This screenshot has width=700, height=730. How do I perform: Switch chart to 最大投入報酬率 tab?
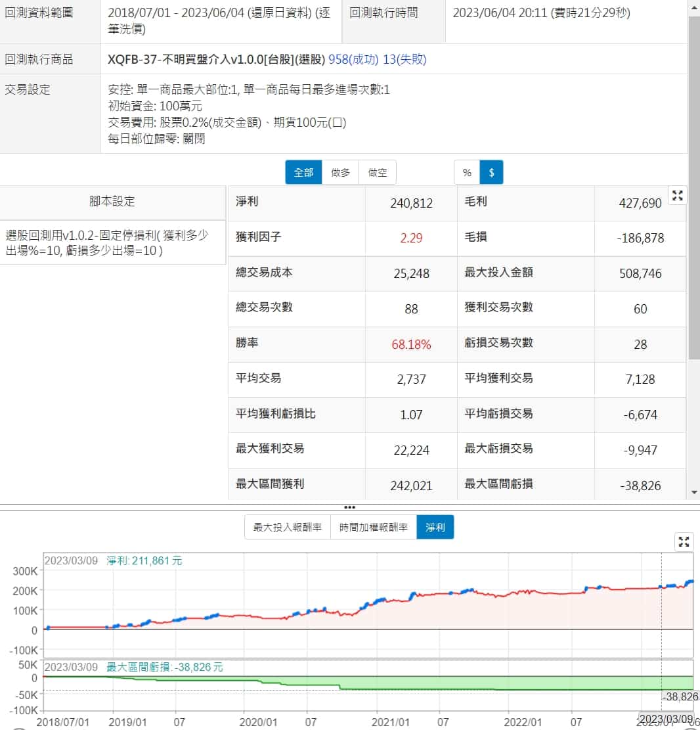[x=288, y=527]
